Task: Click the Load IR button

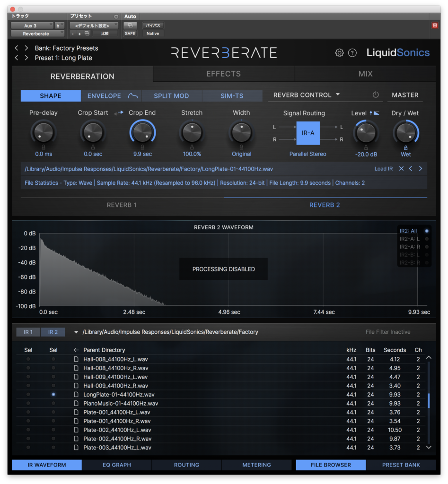Action: 383,168
